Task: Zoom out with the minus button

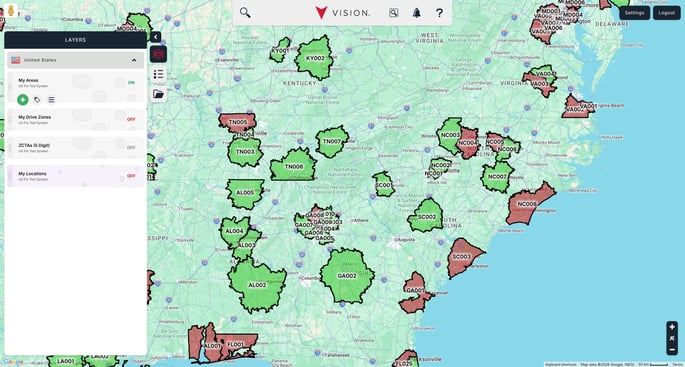Action: pos(672,350)
